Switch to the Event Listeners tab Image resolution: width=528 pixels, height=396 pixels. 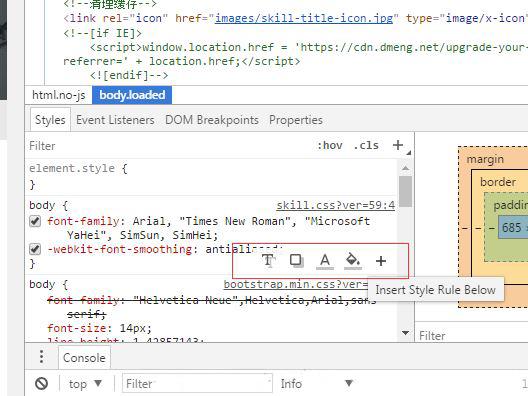pyautogui.click(x=115, y=120)
